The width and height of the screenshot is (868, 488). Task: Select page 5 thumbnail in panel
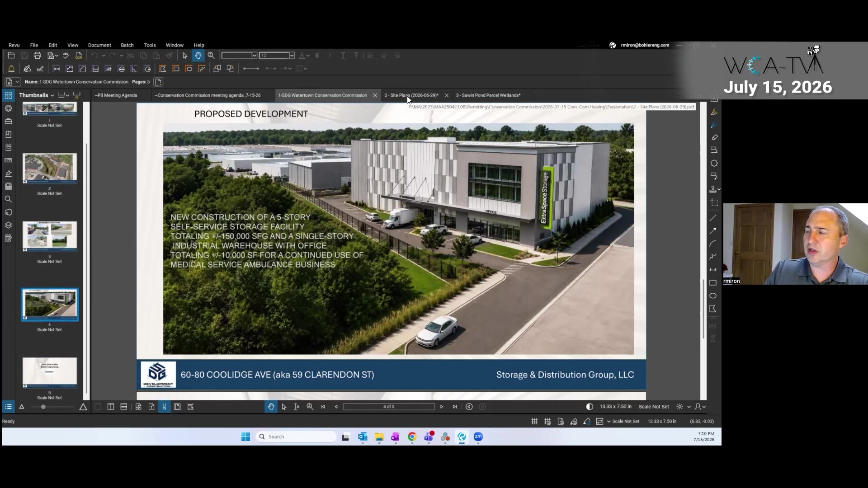tap(50, 373)
